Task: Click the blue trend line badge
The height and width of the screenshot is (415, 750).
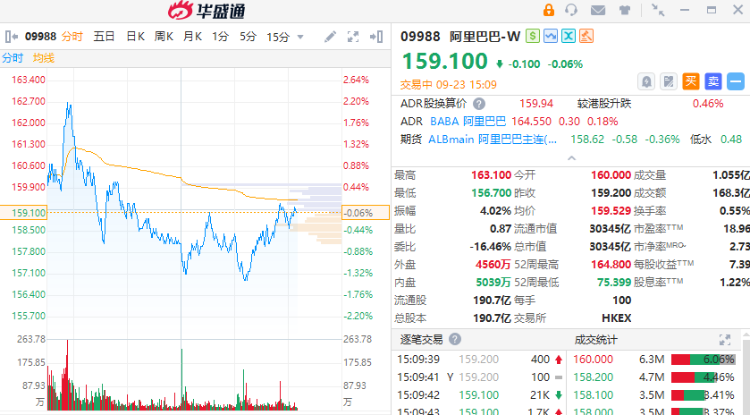Action: (551, 36)
